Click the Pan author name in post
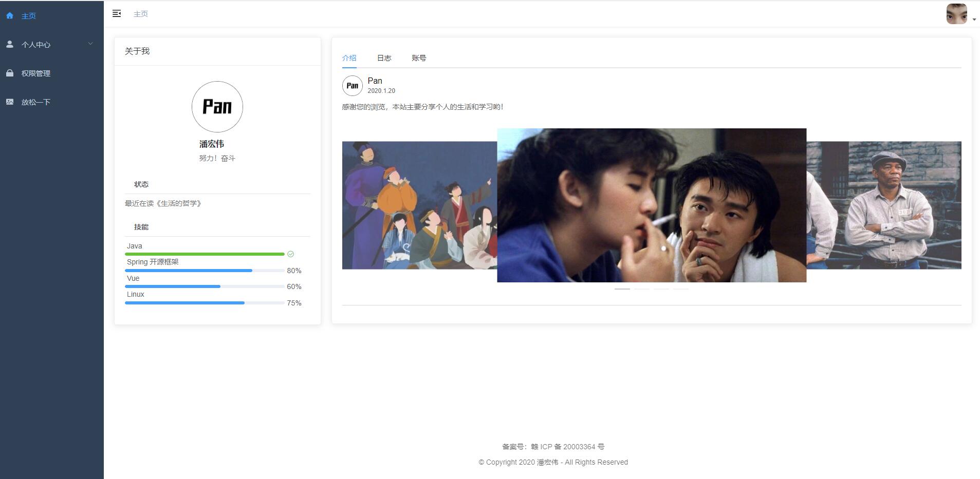Viewport: 980px width, 479px height. 375,81
